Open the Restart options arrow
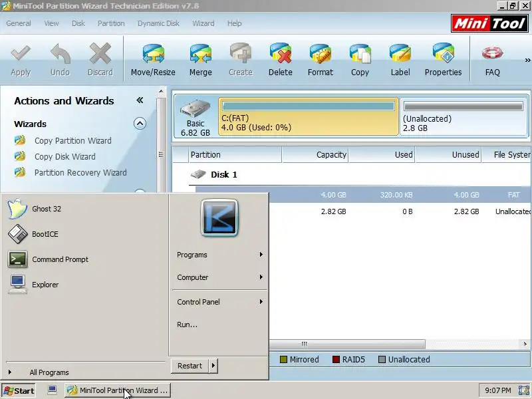The height and width of the screenshot is (399, 532). click(x=213, y=366)
